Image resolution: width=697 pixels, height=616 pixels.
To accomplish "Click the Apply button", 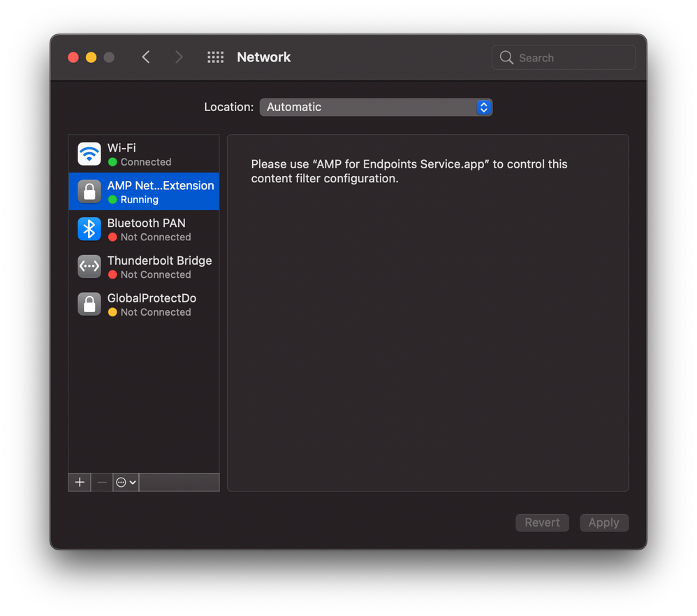I will 603,522.
